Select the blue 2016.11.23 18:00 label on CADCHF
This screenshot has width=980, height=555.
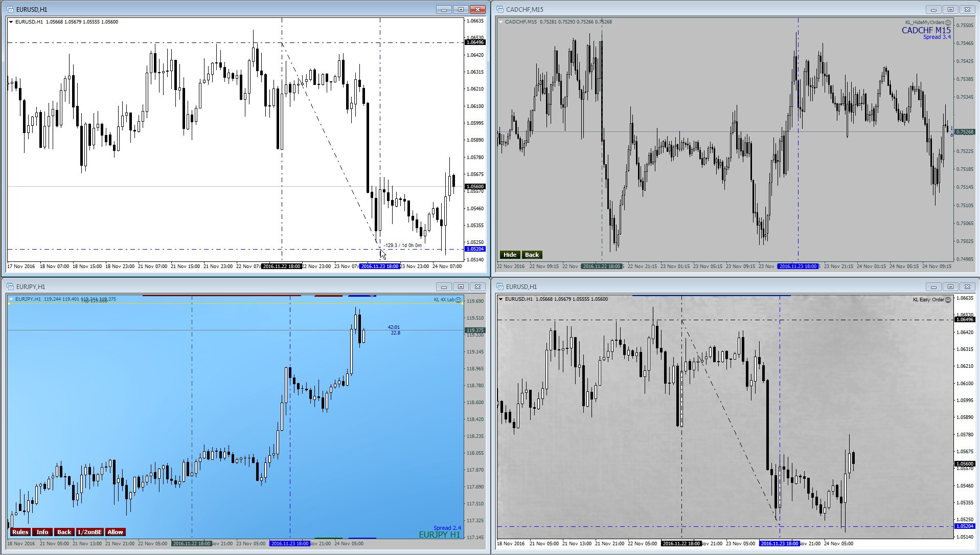tap(797, 267)
